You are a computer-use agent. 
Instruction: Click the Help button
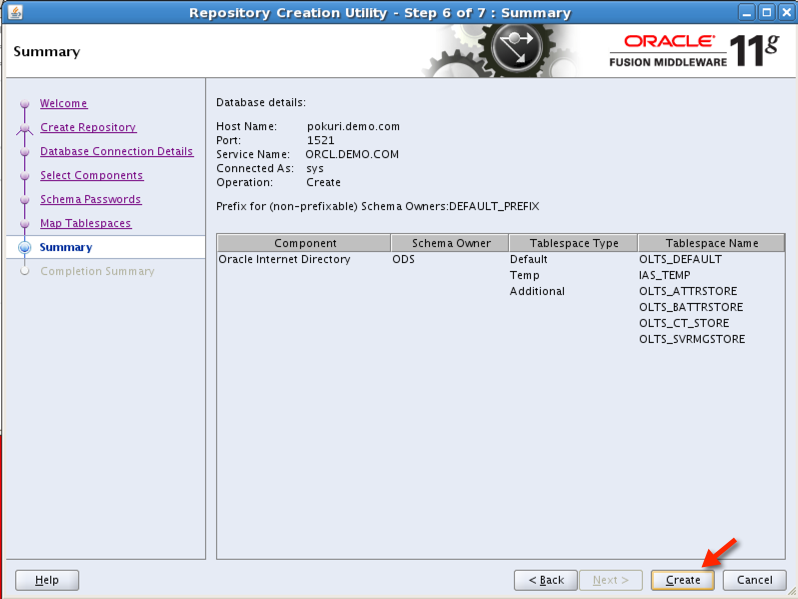(47, 580)
